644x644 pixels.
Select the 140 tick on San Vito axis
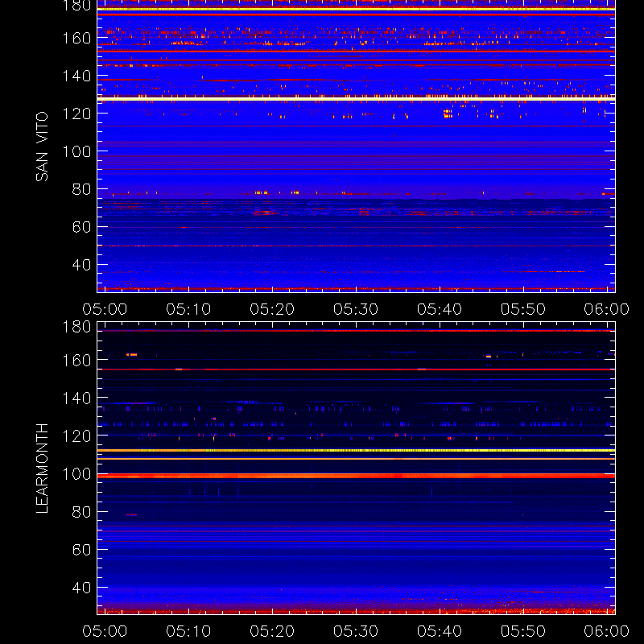tap(76, 76)
